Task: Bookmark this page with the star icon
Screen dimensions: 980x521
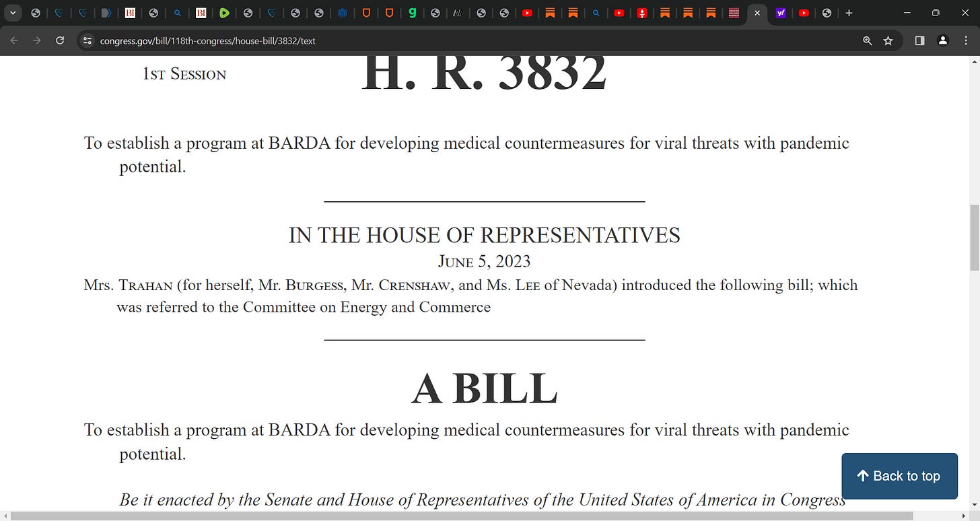Action: [888, 40]
